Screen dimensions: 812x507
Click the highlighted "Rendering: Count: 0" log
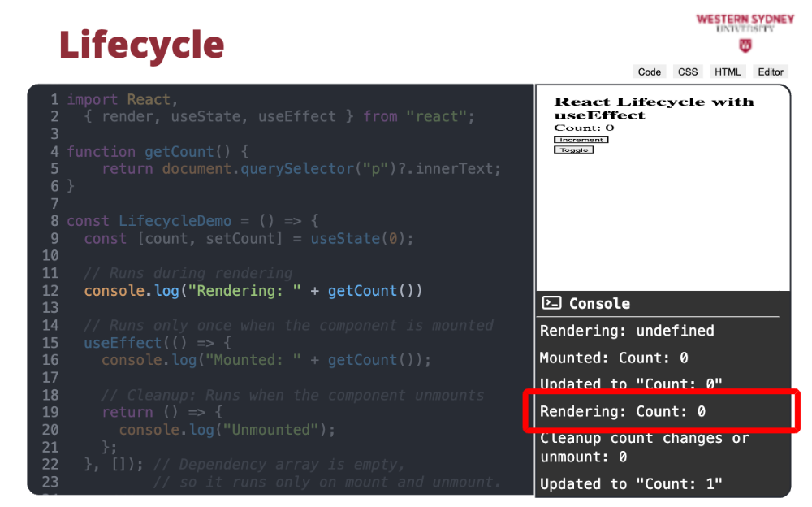623,411
